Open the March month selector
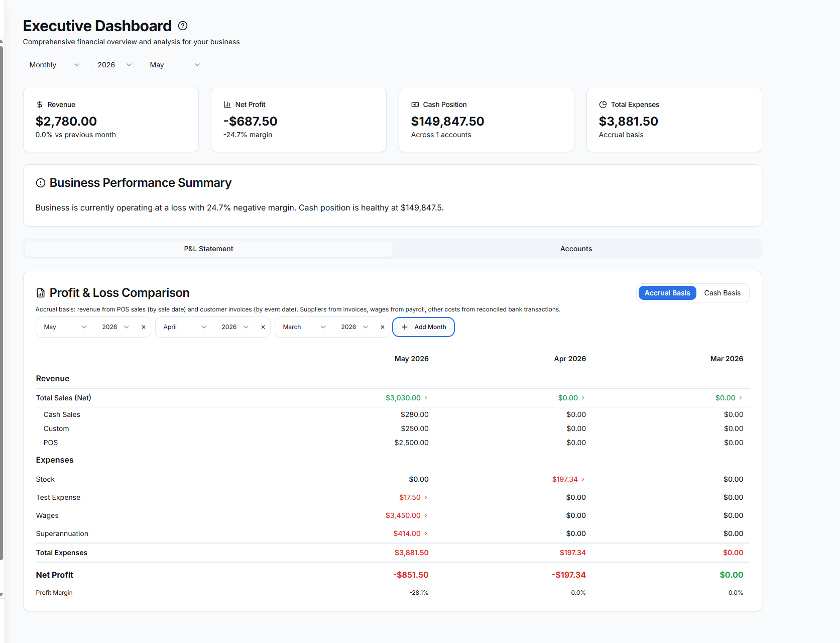840x643 pixels. (x=304, y=327)
